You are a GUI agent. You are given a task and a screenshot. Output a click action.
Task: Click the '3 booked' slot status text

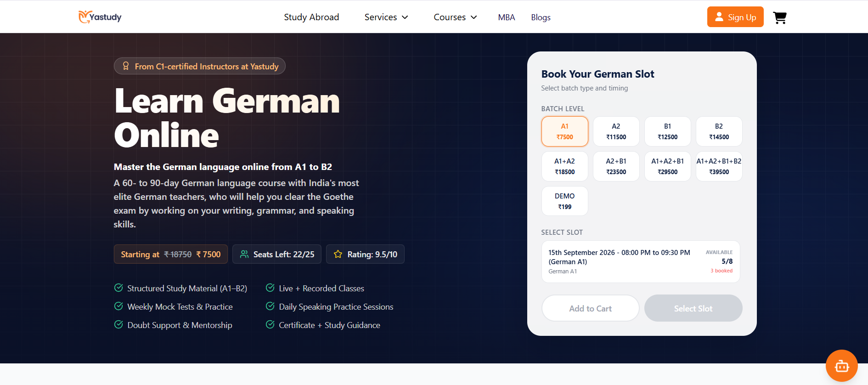721,271
